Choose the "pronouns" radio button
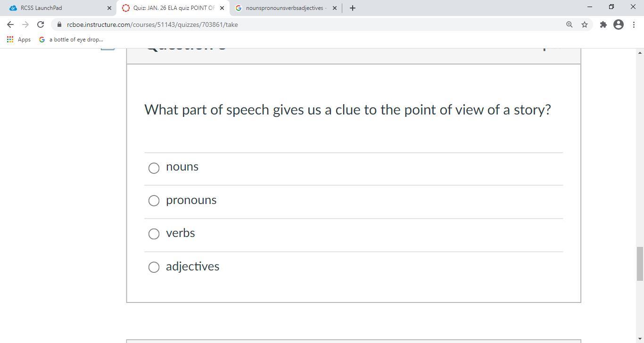 pyautogui.click(x=154, y=201)
